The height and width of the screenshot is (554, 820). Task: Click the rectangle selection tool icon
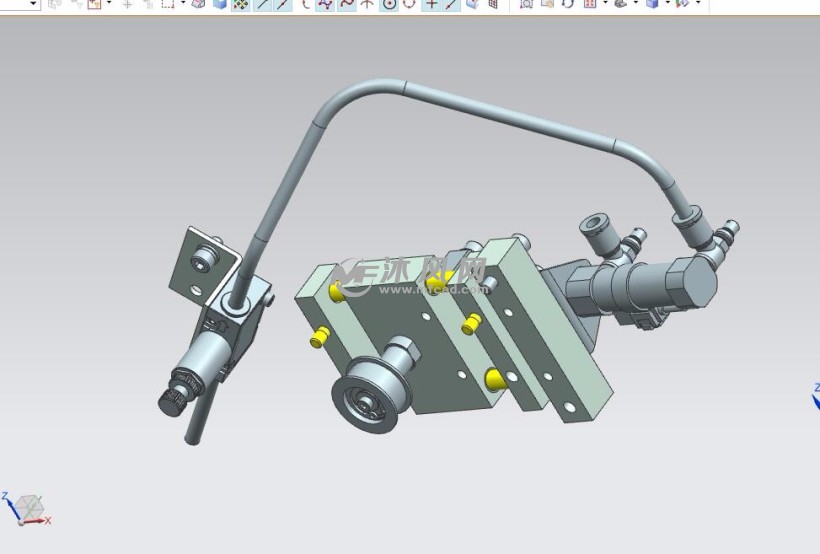[167, 4]
